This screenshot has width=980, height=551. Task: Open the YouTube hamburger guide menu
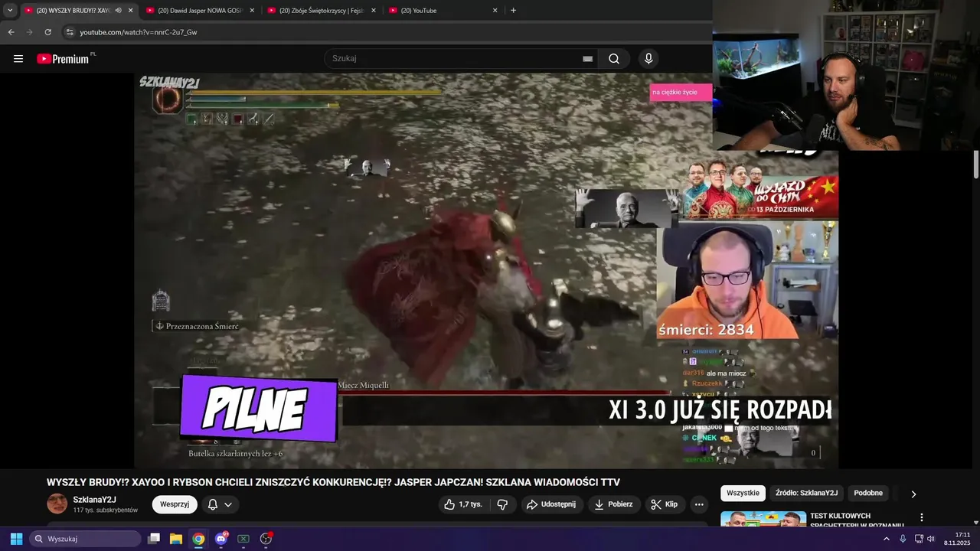click(x=18, y=59)
